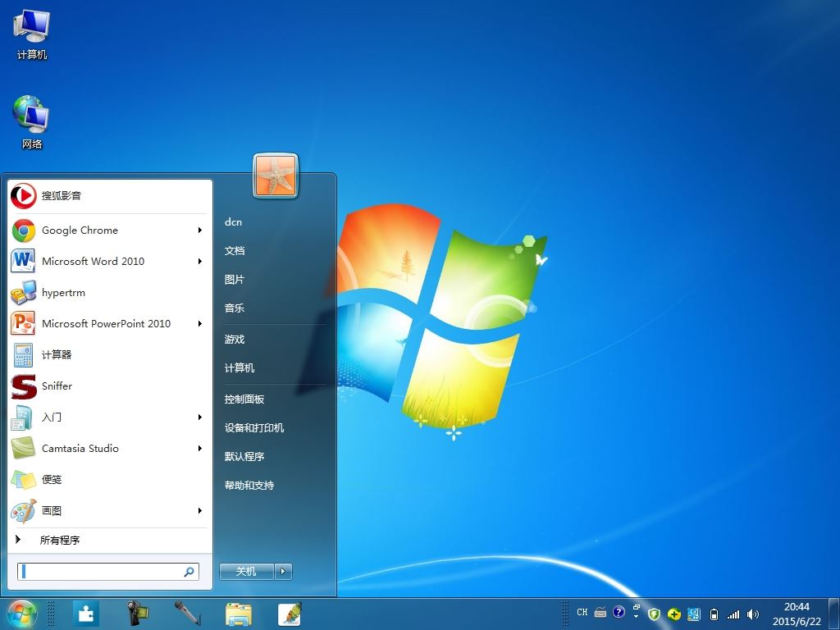Image resolution: width=840 pixels, height=630 pixels.
Task: Open the volume speaker tray icon
Action: tap(753, 614)
